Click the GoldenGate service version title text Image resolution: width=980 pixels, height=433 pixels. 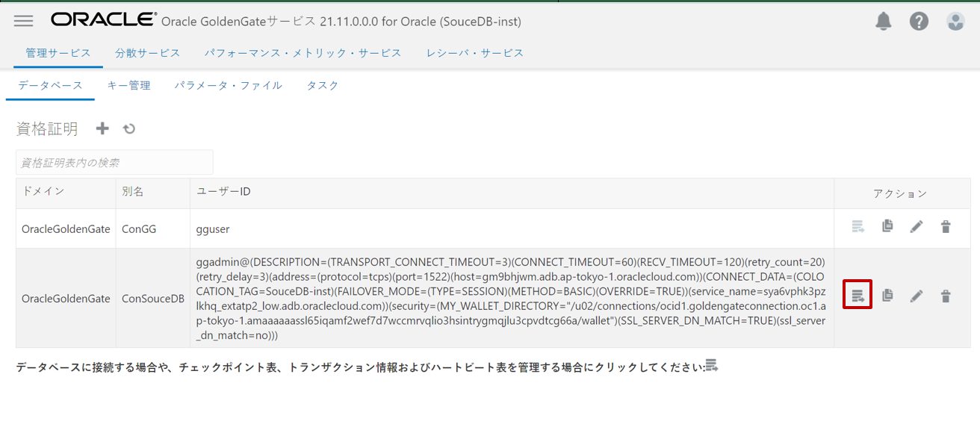341,22
